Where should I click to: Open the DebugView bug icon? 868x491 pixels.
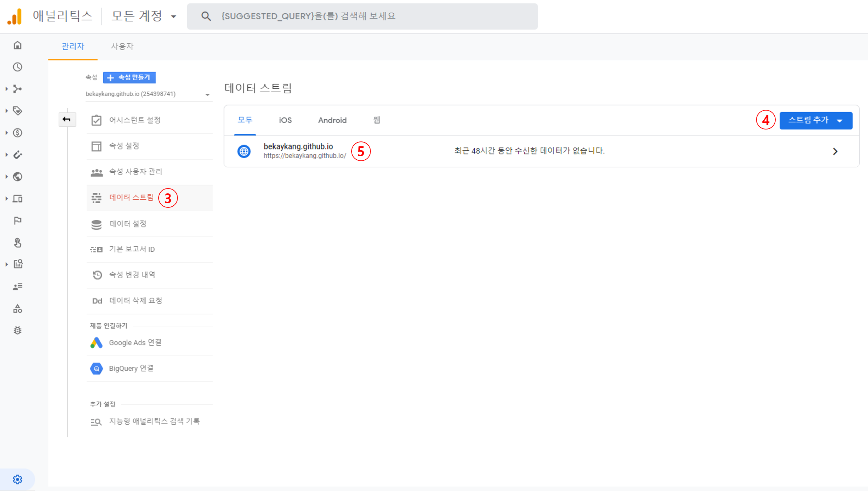click(18, 330)
